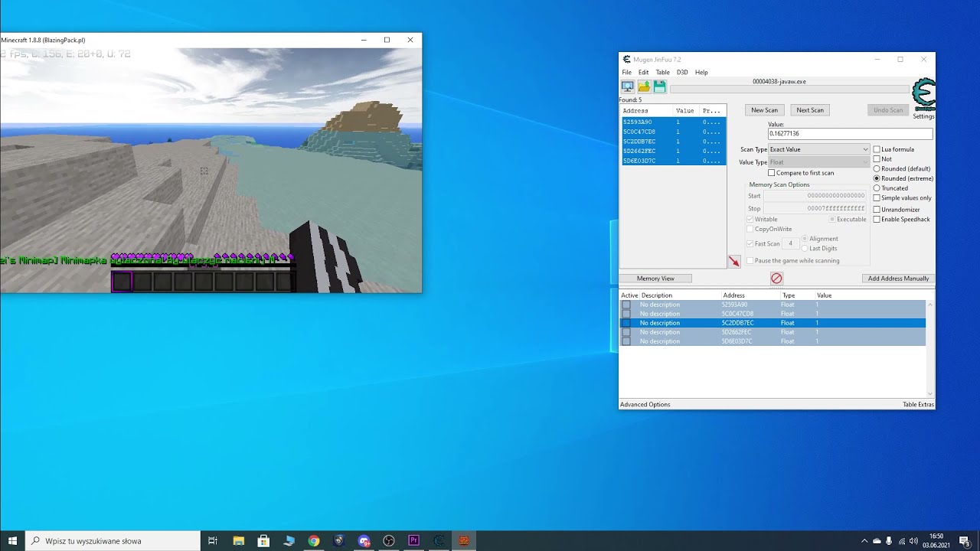
Task: Show hidden system tray icons
Action: tap(864, 541)
